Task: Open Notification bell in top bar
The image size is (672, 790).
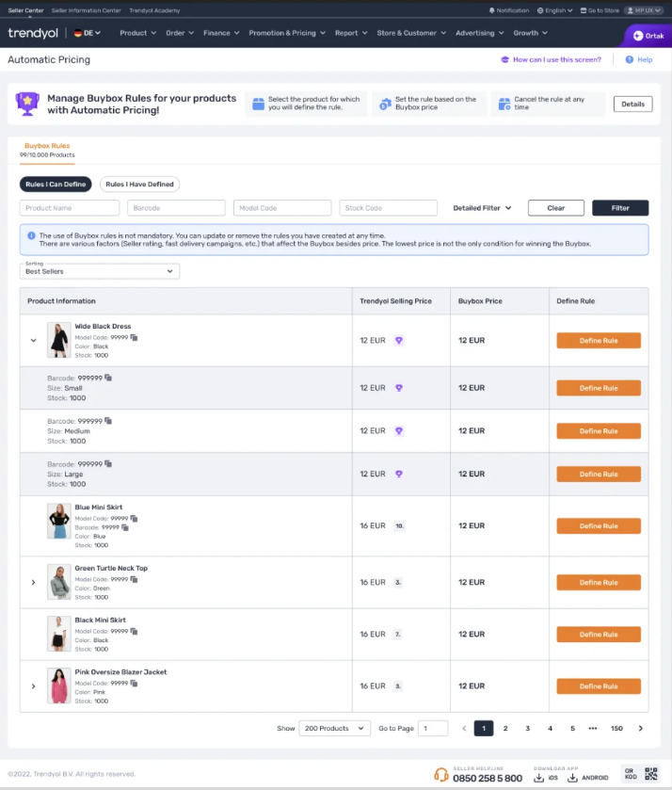Action: tap(492, 10)
